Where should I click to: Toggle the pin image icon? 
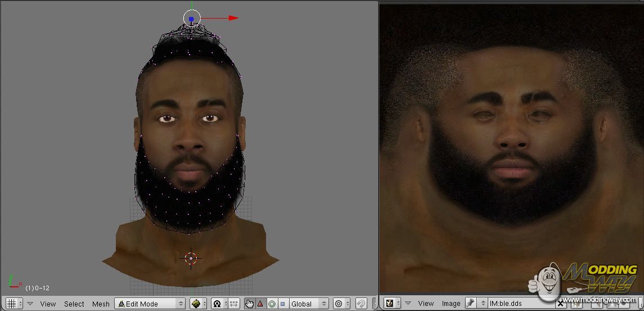[470, 304]
